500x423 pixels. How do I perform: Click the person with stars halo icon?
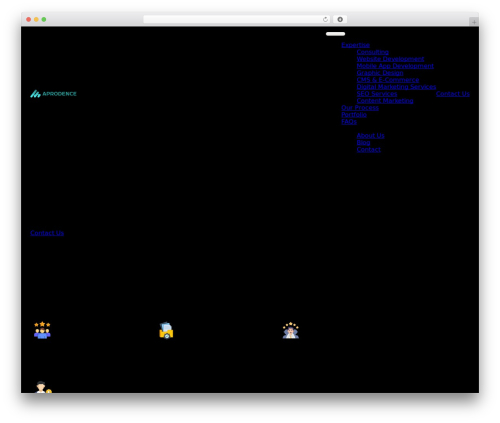click(291, 330)
